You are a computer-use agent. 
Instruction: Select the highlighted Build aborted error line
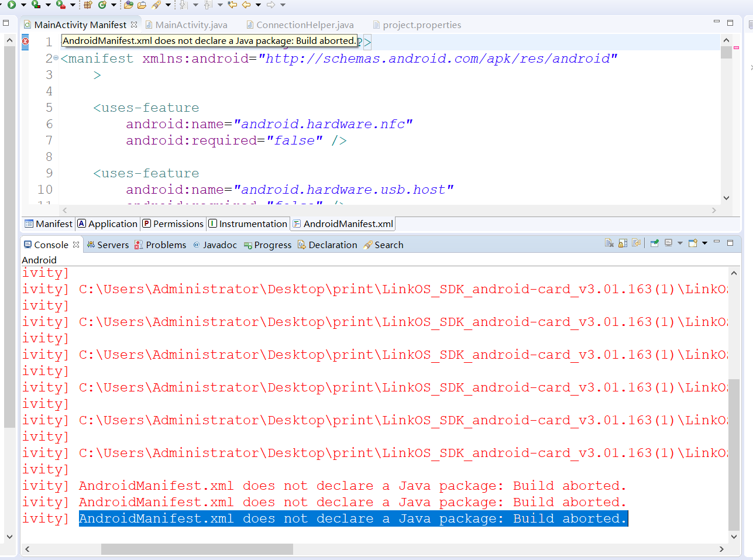click(x=351, y=518)
